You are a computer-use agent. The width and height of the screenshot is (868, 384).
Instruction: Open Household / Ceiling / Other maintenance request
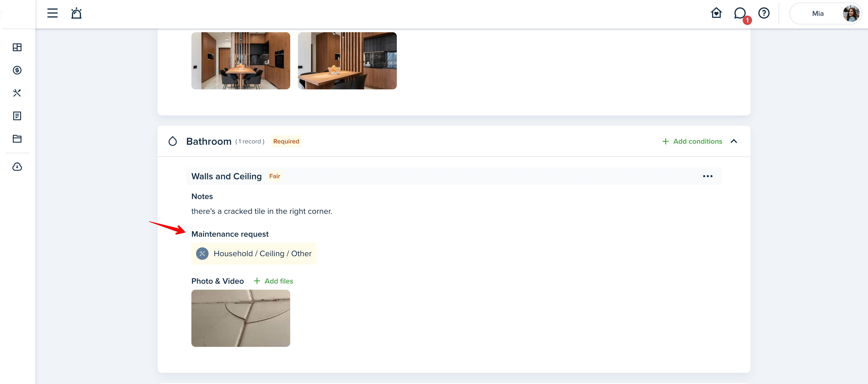tap(254, 253)
